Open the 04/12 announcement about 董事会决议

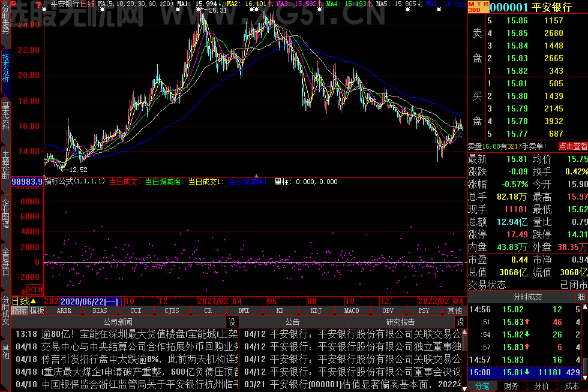(353, 372)
